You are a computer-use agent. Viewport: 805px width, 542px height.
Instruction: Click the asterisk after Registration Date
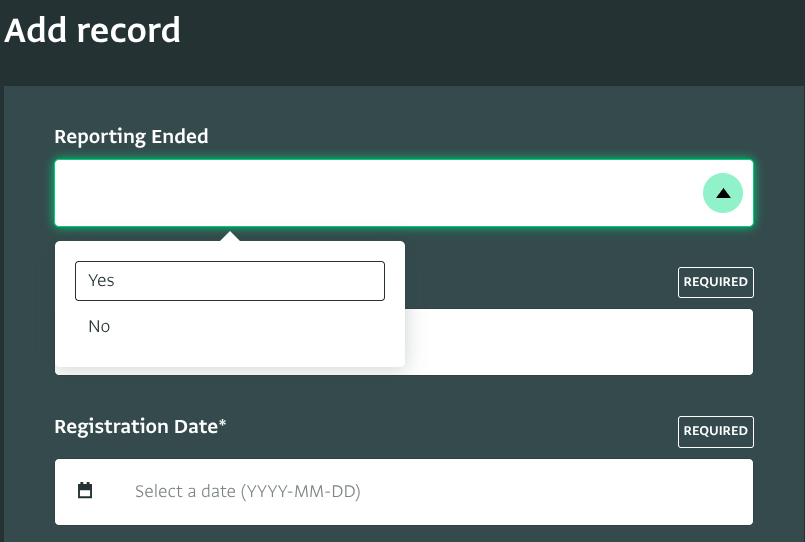[x=222, y=425]
